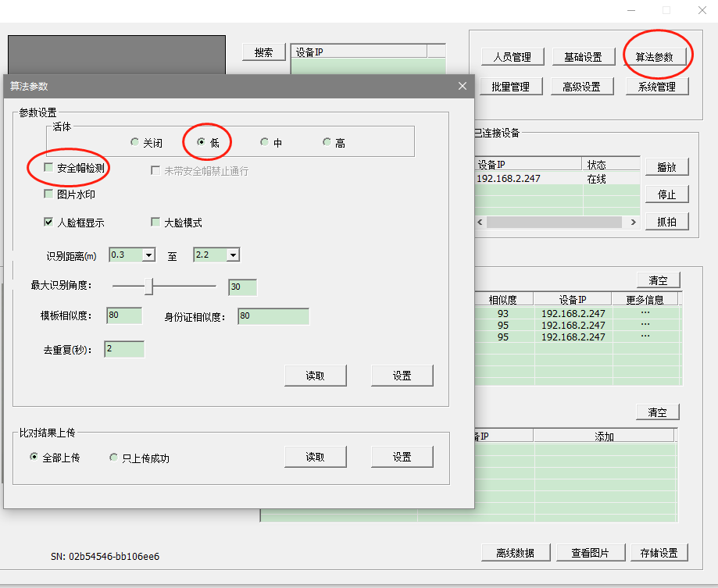This screenshot has width=718, height=588.
Task: Click the 模板相似度 input field
Action: coord(124,315)
